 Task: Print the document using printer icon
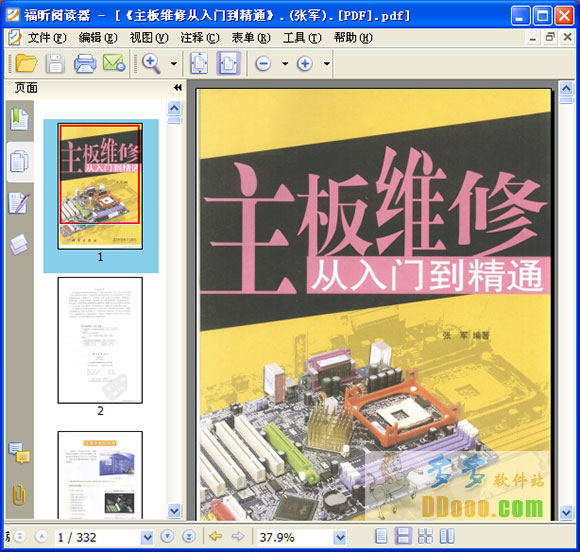pyautogui.click(x=85, y=63)
